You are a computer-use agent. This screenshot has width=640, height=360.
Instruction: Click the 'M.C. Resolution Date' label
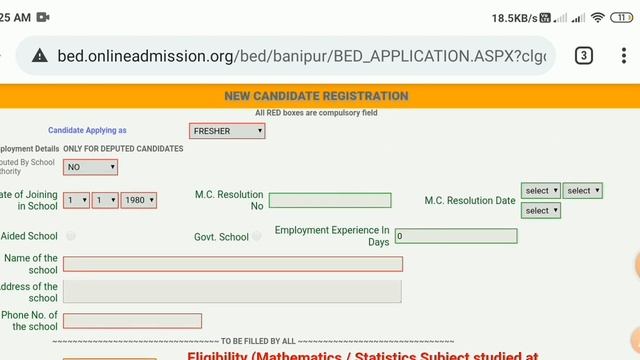coord(470,200)
